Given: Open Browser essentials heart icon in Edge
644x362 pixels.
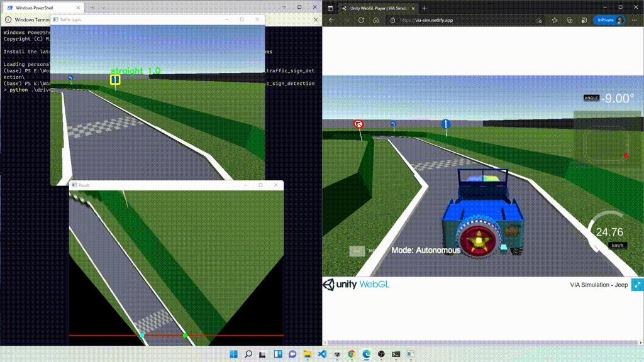Looking at the screenshot, I should (570, 19).
